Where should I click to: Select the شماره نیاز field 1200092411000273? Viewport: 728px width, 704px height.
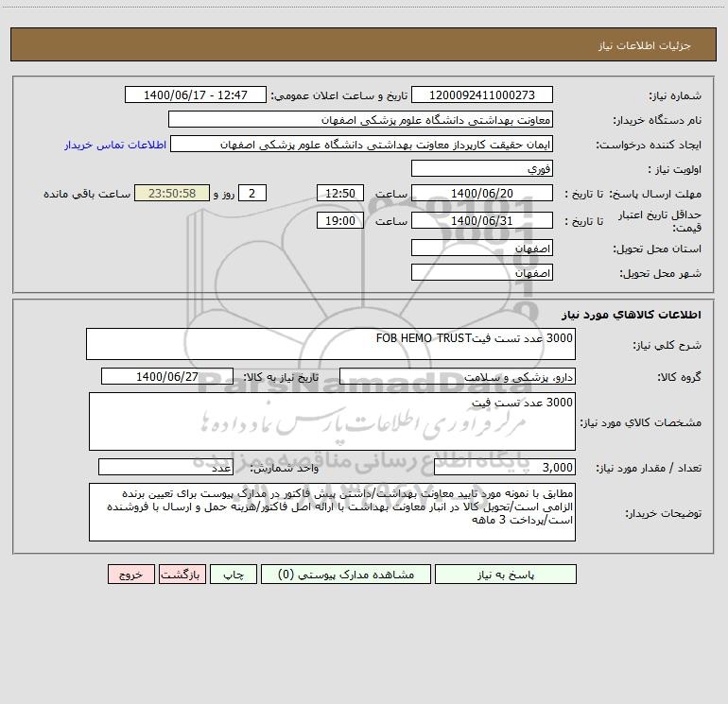[x=482, y=95]
